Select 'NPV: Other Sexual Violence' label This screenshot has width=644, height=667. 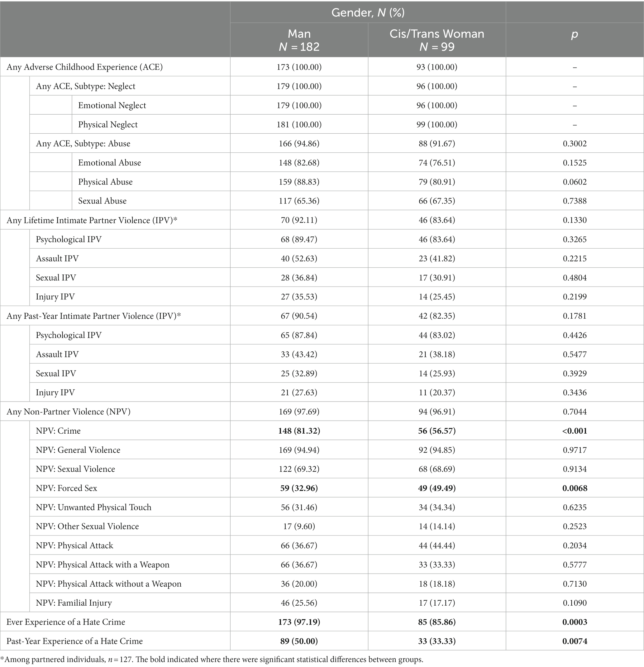tap(87, 526)
